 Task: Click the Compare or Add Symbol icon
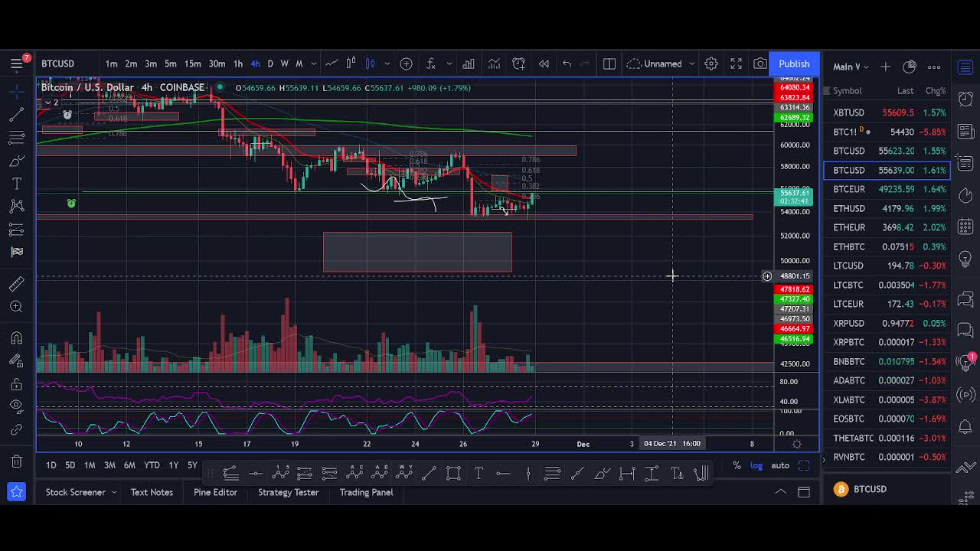[407, 64]
